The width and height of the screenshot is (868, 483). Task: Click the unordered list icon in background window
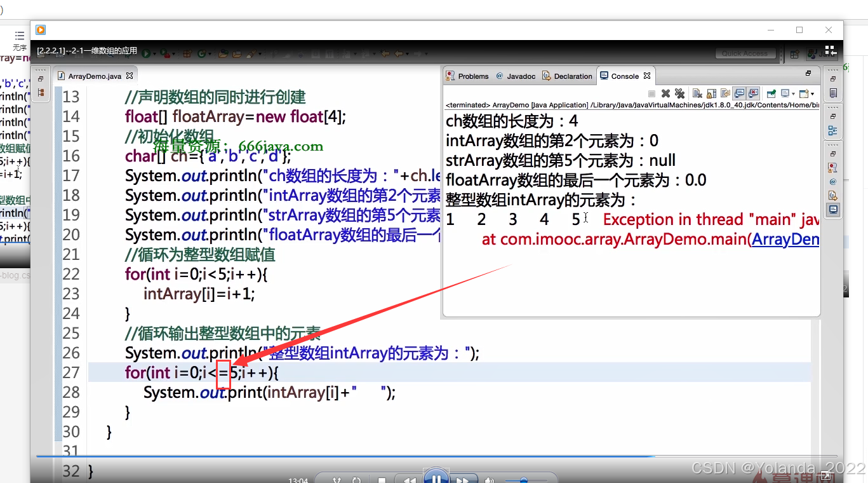pyautogui.click(x=20, y=36)
